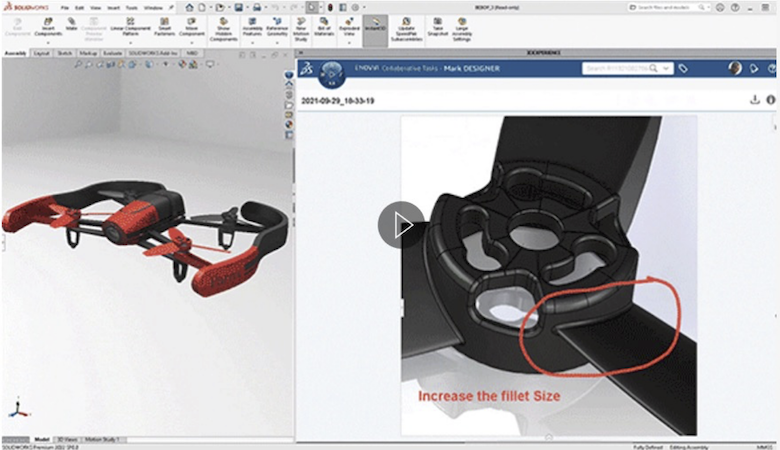The height and width of the screenshot is (450, 780).
Task: Switch to the Evaluate tab
Action: coord(112,53)
